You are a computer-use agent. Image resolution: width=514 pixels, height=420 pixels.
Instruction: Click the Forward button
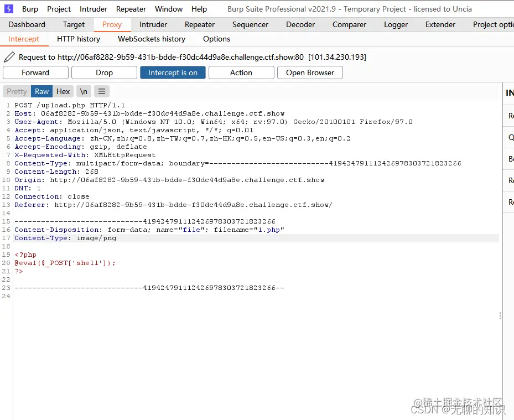point(35,72)
